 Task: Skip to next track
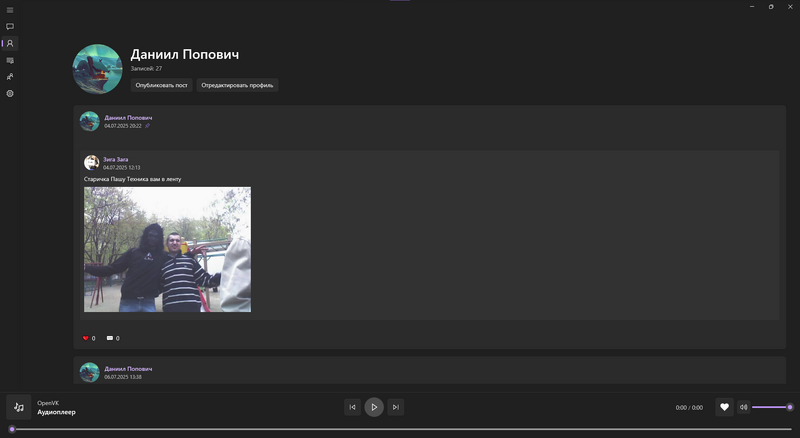tap(396, 407)
